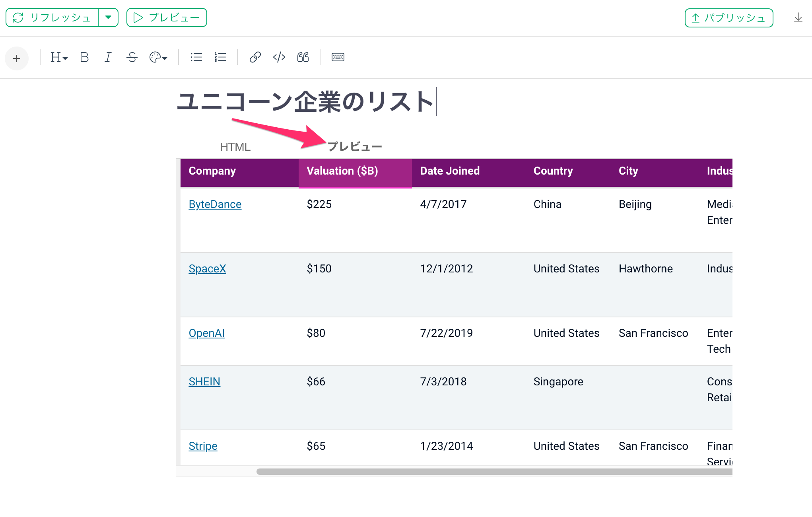This screenshot has height=517, width=812.
Task: Insert a block quote
Action: click(x=303, y=57)
